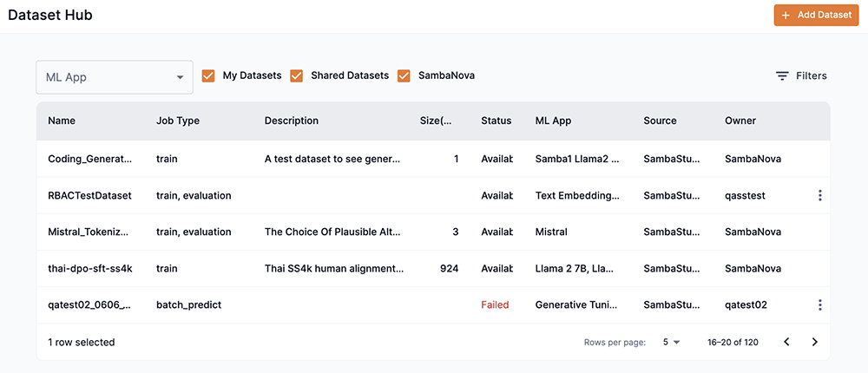The height and width of the screenshot is (373, 868).
Task: Disable the SambaNova checkbox filter
Action: [404, 76]
